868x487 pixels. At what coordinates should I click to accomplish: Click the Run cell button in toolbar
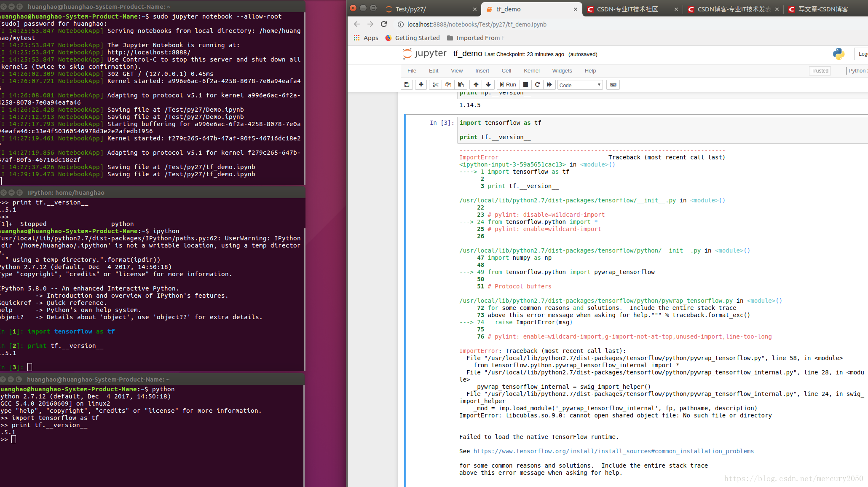[x=507, y=84]
